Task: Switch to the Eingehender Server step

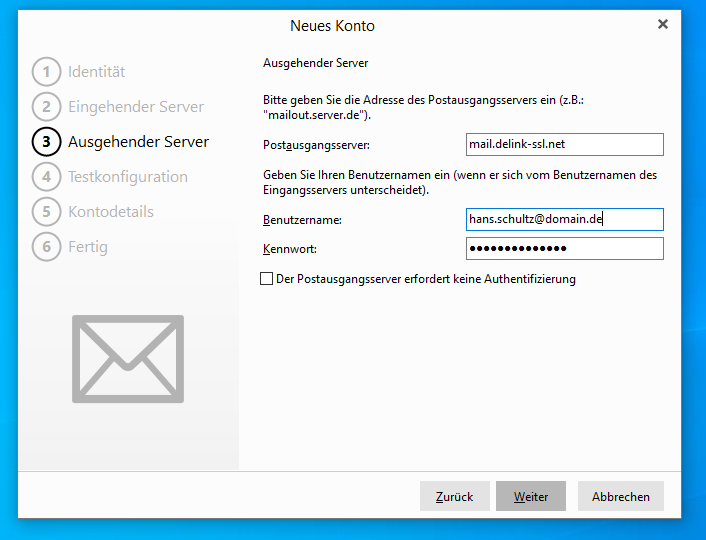Action: pyautogui.click(x=136, y=107)
